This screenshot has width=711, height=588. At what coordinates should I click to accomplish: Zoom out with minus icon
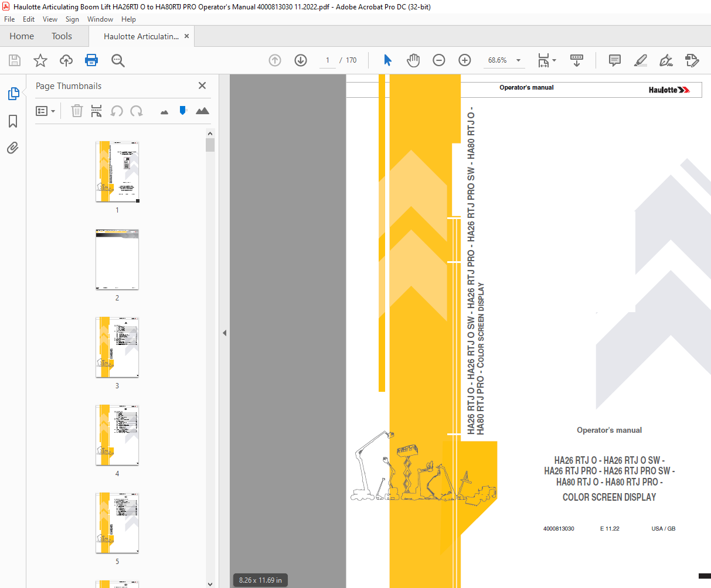point(439,60)
